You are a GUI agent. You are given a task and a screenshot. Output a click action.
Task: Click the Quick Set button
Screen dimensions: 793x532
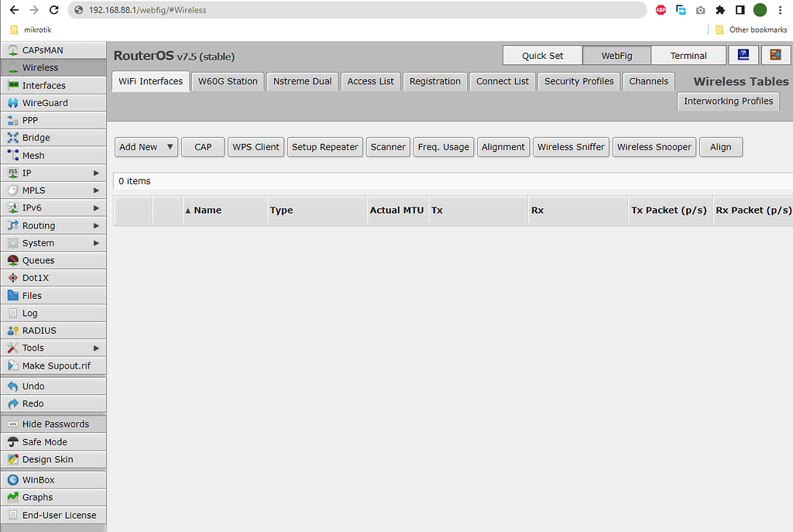[x=543, y=55]
